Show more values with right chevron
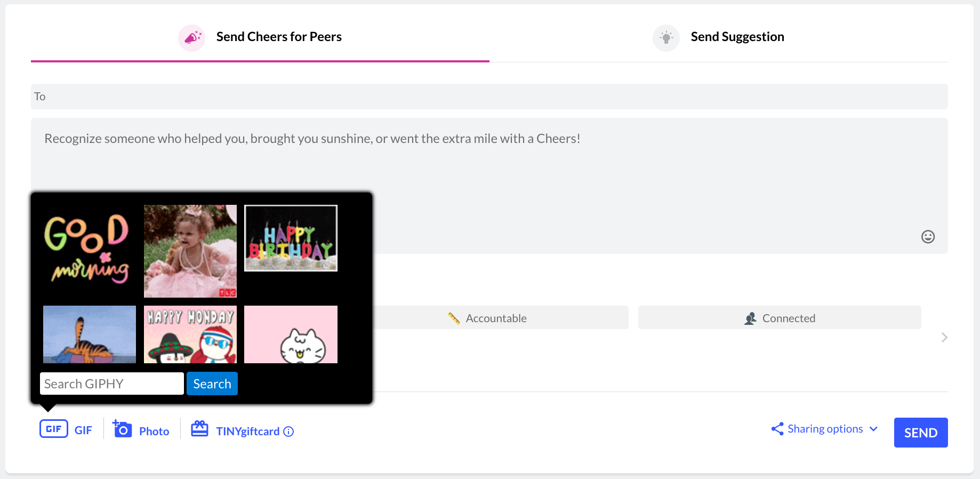 coord(944,338)
